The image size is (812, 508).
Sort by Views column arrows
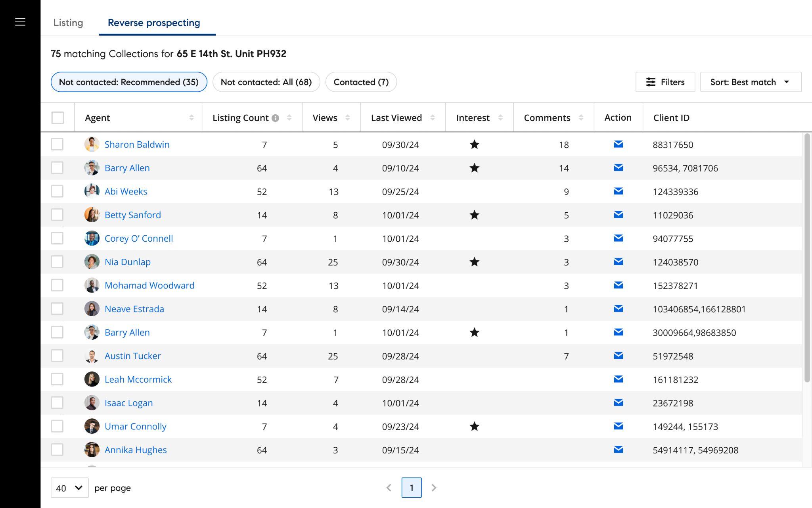pyautogui.click(x=347, y=117)
